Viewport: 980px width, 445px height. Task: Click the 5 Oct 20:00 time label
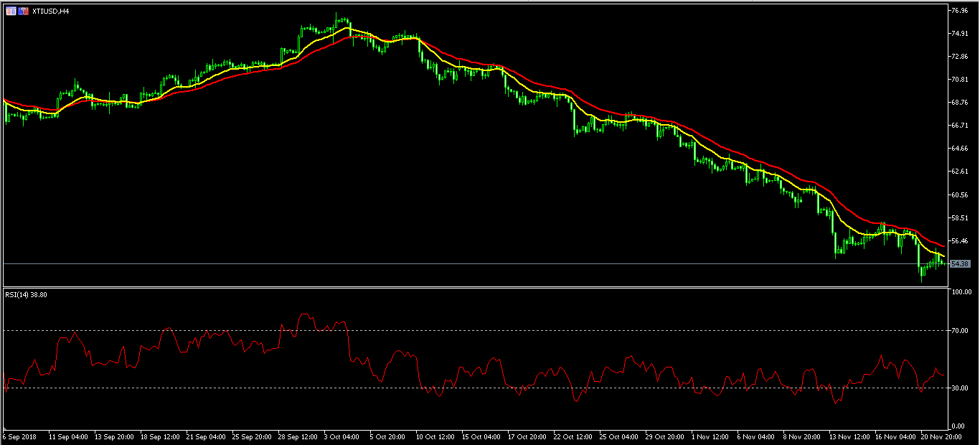[389, 436]
